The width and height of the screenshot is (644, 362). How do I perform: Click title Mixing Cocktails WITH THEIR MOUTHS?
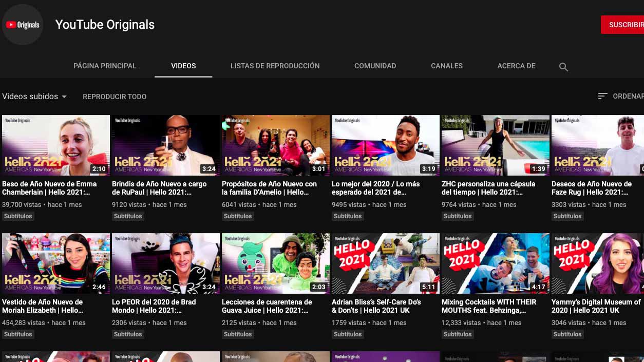[489, 306]
